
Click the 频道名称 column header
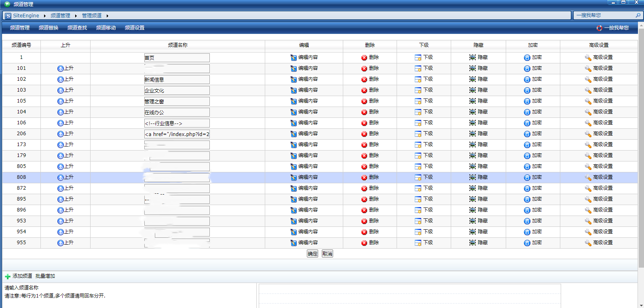[x=178, y=45]
